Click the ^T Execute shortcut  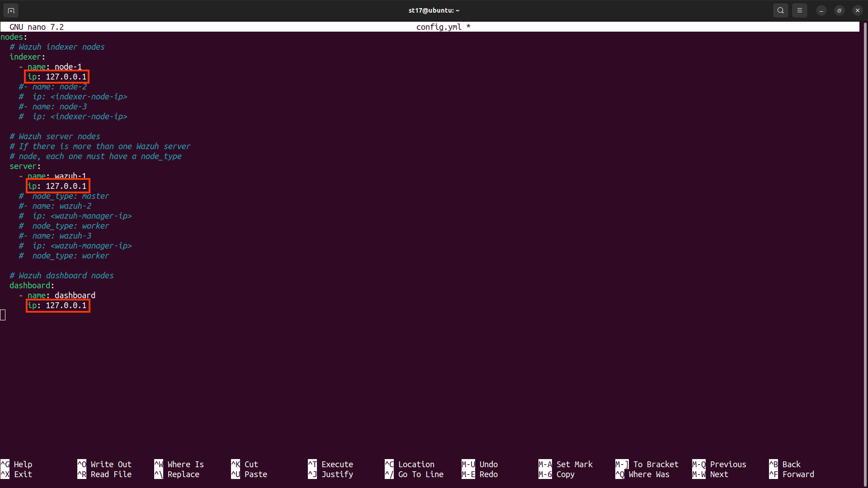coord(330,465)
